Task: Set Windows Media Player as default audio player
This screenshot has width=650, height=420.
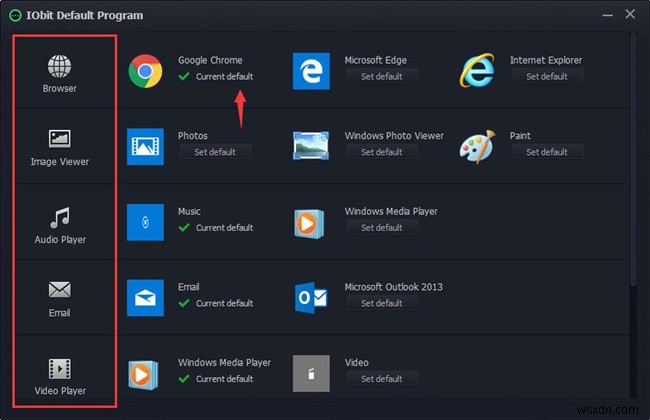Action: click(x=382, y=228)
